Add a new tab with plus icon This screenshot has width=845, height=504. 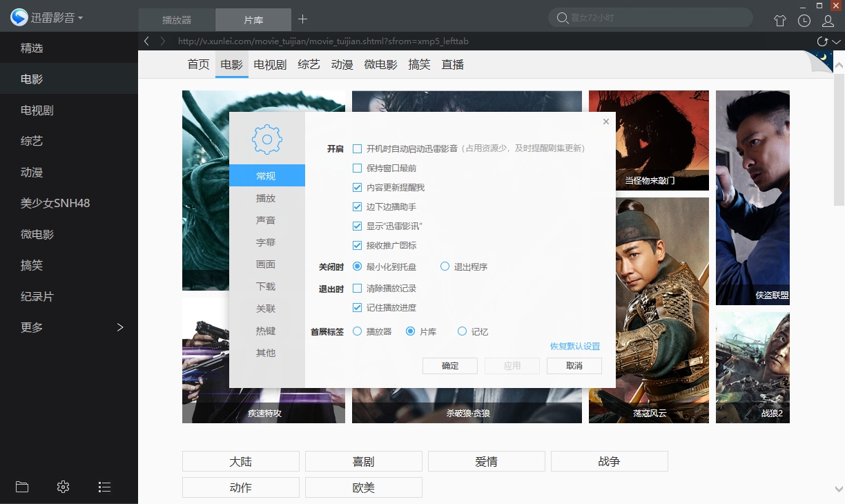click(x=302, y=19)
